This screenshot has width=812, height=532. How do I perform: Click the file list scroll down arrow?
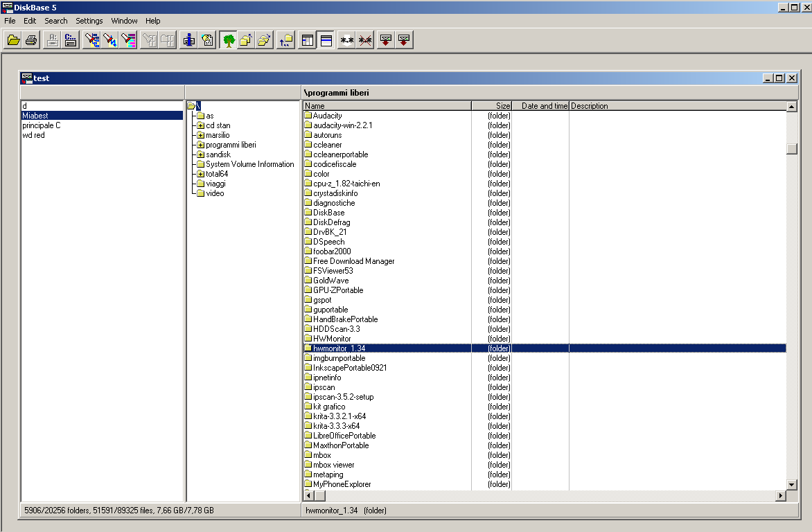tap(791, 485)
